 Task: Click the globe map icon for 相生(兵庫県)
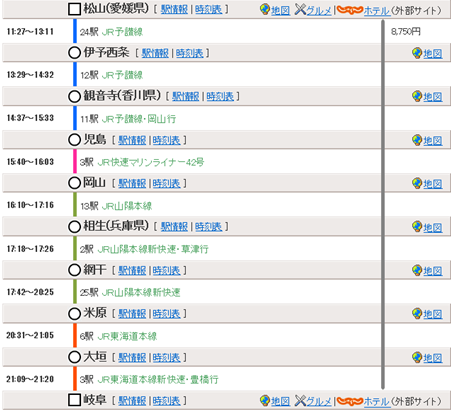pyautogui.click(x=417, y=227)
